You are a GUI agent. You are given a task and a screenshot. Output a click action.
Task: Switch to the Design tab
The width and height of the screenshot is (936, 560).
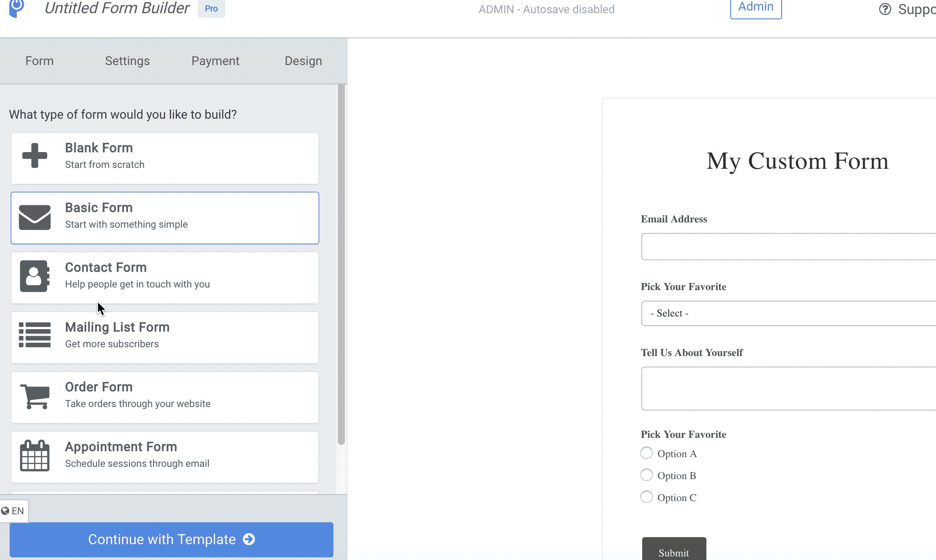[303, 61]
